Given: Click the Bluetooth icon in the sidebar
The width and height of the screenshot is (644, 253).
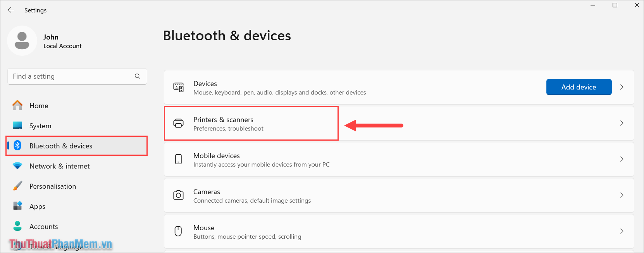Looking at the screenshot, I should (x=17, y=146).
